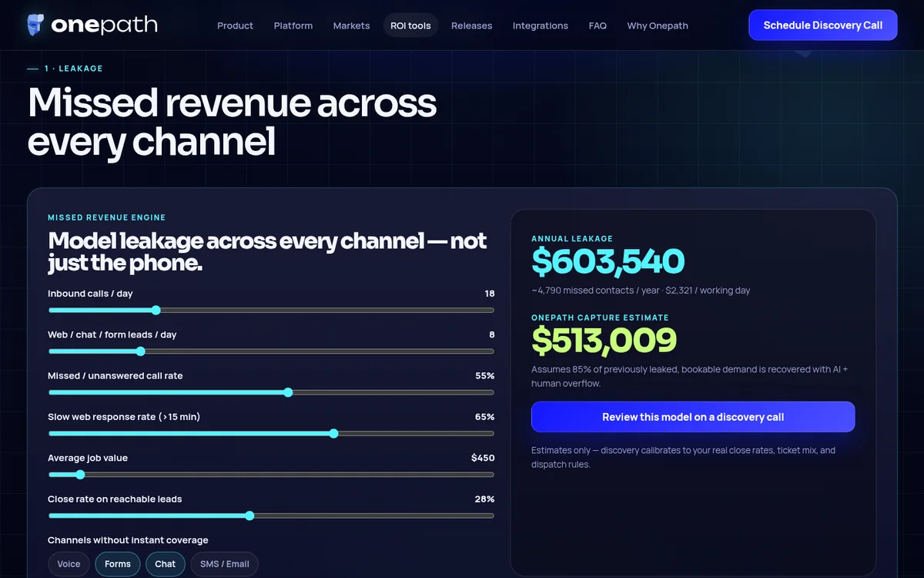Click the $603,540 annual leakage value
Image resolution: width=924 pixels, height=578 pixels.
(x=608, y=262)
